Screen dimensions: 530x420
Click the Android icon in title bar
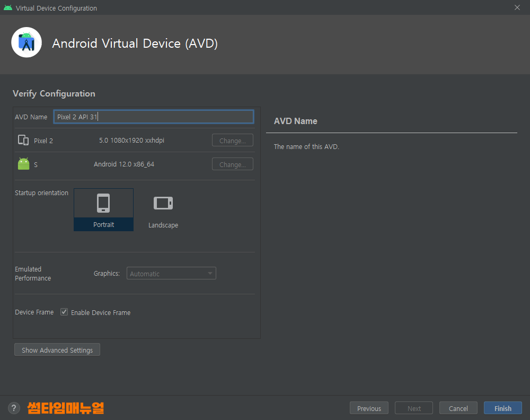point(8,8)
